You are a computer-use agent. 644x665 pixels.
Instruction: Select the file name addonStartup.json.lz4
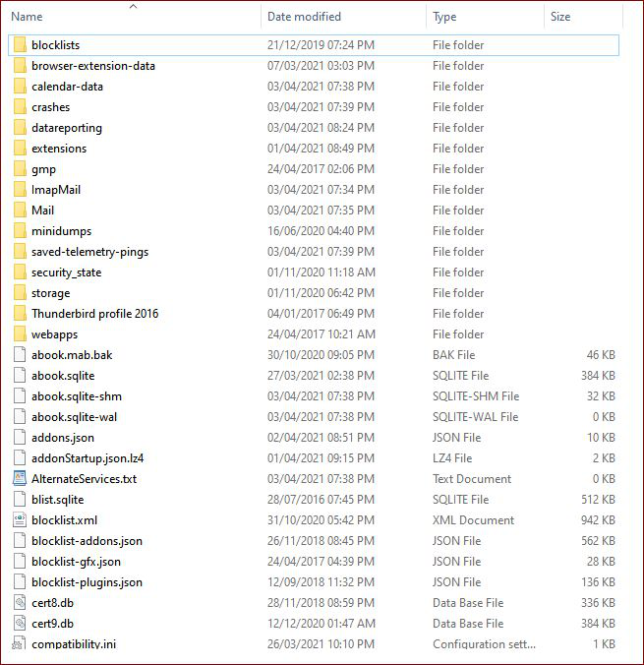tap(88, 458)
